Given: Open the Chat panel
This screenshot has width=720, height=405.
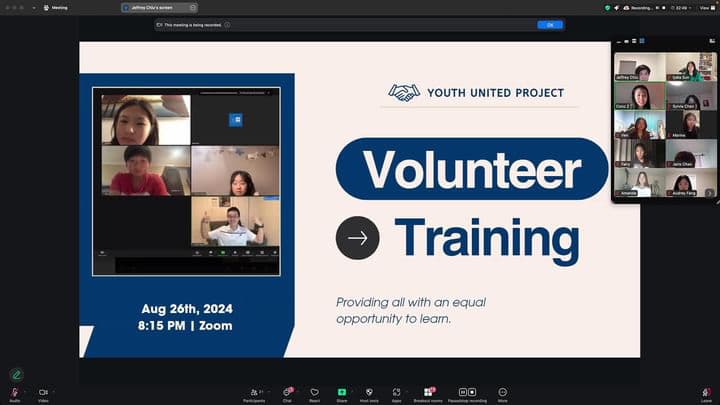Looking at the screenshot, I should pos(287,392).
